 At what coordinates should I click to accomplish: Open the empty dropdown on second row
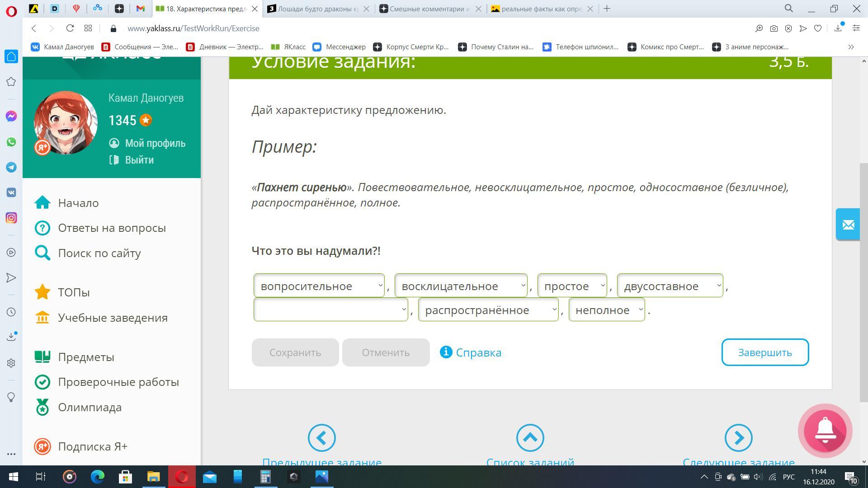point(330,310)
